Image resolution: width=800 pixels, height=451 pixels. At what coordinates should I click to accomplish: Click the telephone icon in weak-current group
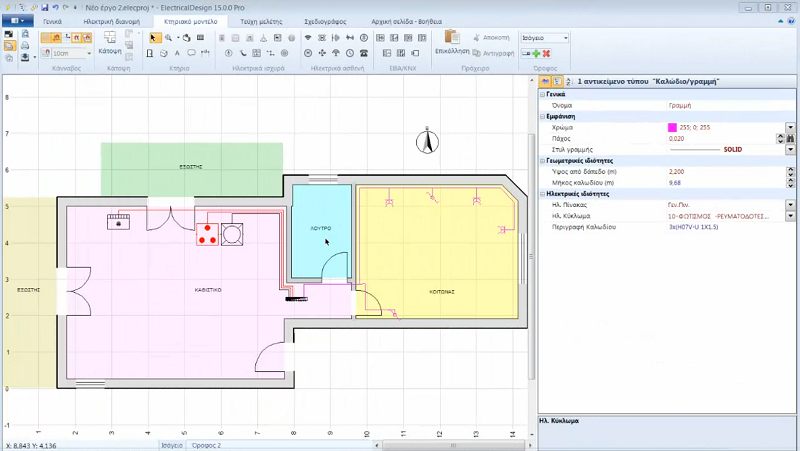(x=365, y=53)
